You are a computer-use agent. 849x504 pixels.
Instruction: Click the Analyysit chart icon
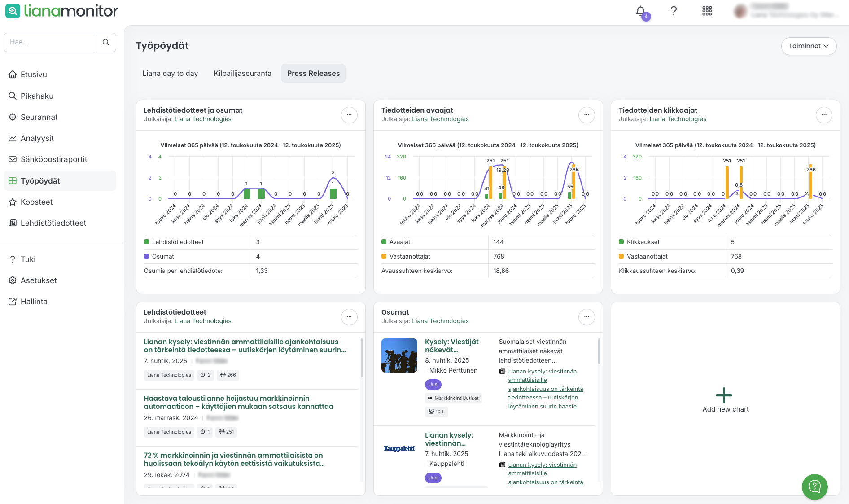pos(13,138)
